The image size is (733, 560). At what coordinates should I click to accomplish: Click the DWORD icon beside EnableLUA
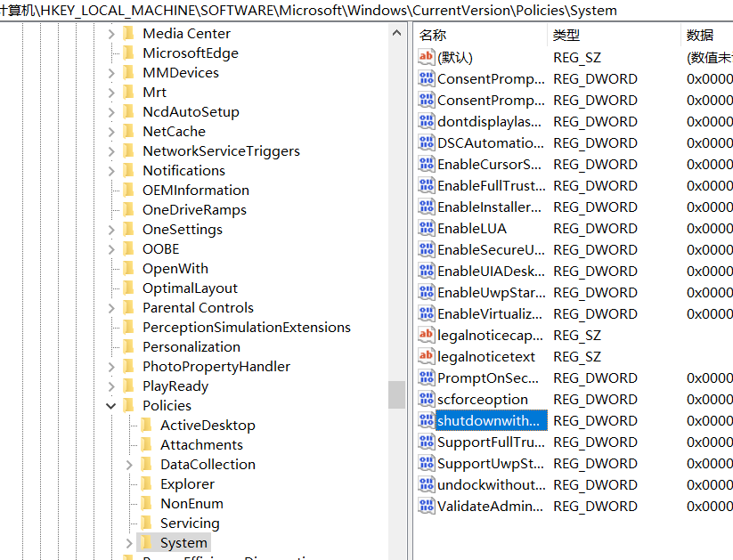[x=427, y=228]
